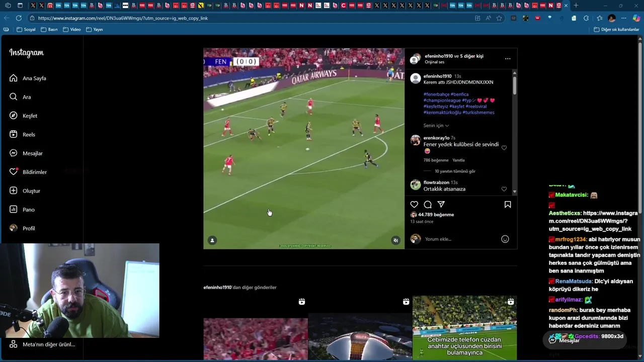Open Yayın bookmarks folder
This screenshot has width=644, height=362.
pos(95,30)
